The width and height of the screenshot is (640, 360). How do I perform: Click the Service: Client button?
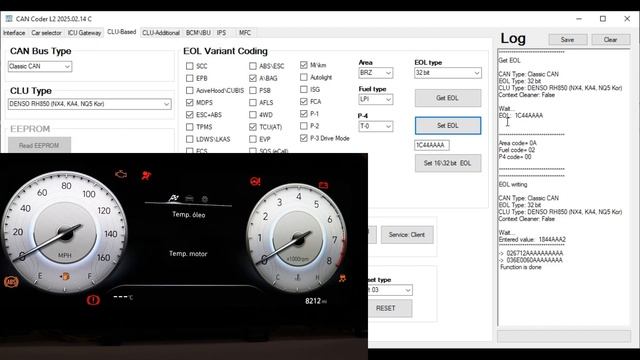click(x=407, y=235)
